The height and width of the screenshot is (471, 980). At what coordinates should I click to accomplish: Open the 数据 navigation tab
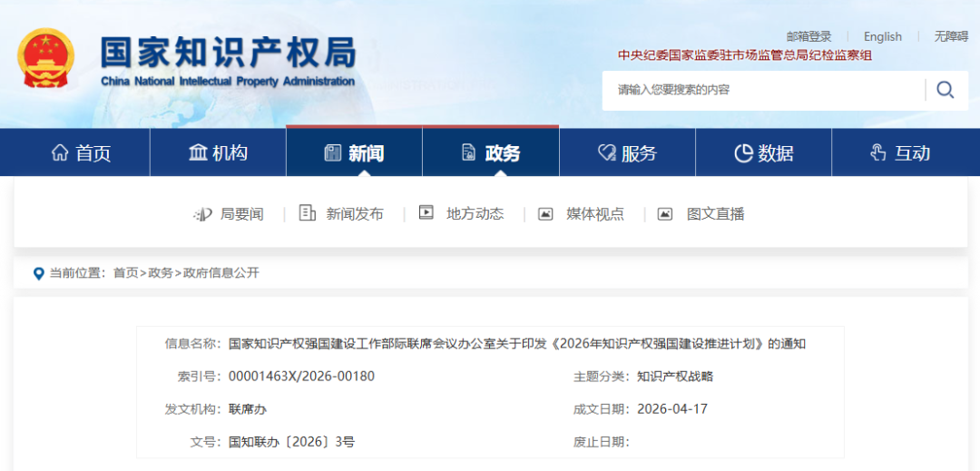pos(764,152)
